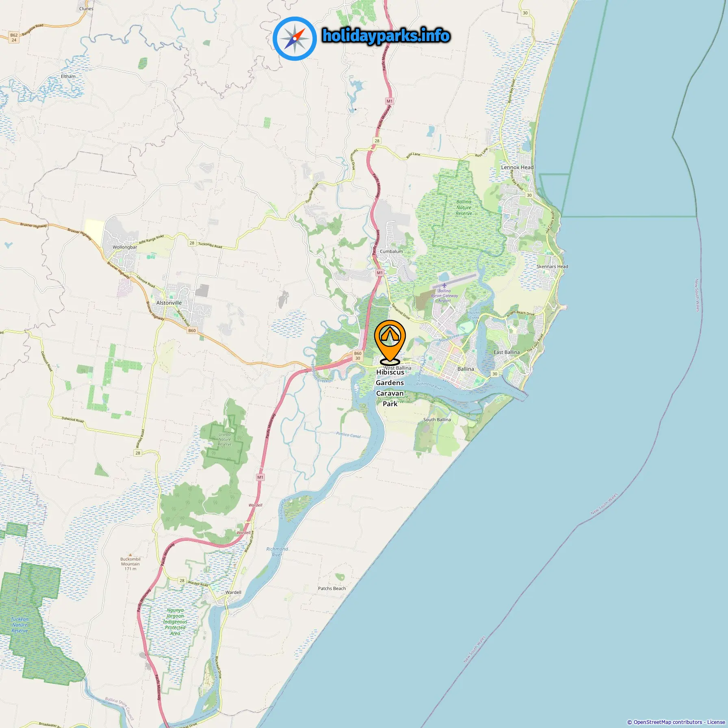
Task: Click the Ballina Byron Gateway Airport icon
Action: [x=444, y=285]
